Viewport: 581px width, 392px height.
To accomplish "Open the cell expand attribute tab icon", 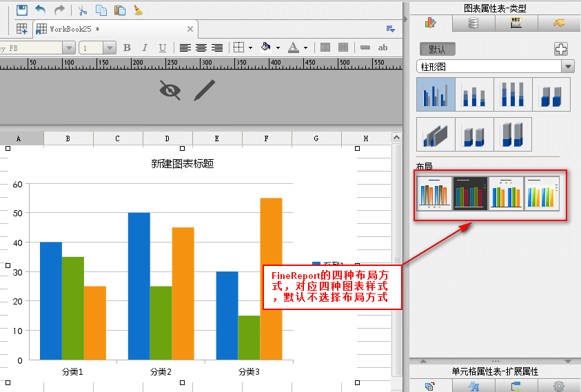I will pyautogui.click(x=430, y=386).
